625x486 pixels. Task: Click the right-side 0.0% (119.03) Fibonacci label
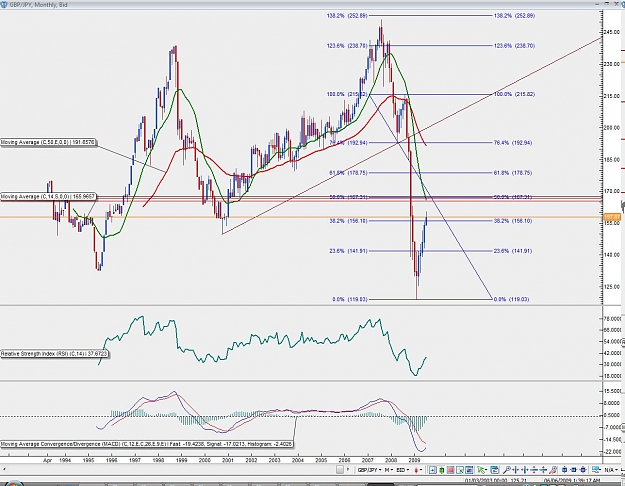click(x=511, y=299)
